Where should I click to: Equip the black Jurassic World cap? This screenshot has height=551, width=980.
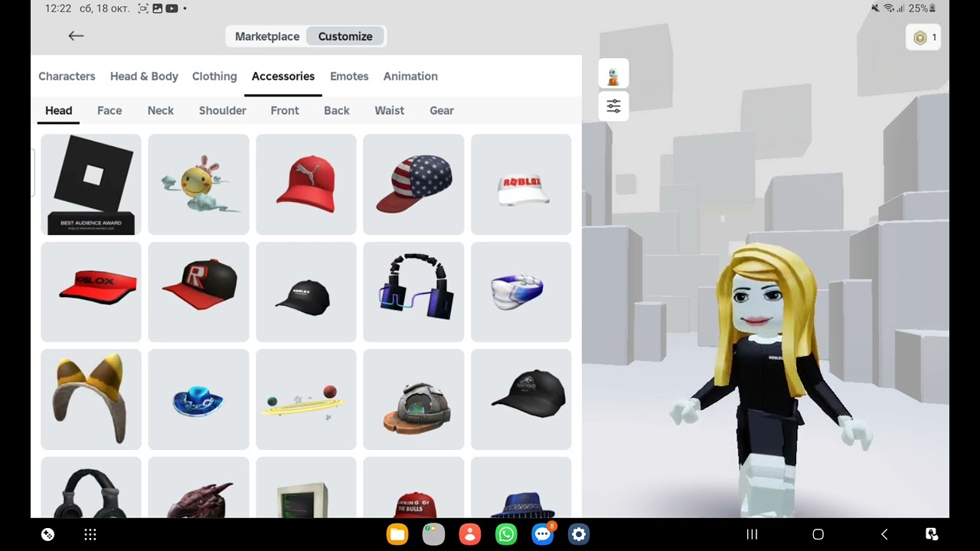[521, 399]
